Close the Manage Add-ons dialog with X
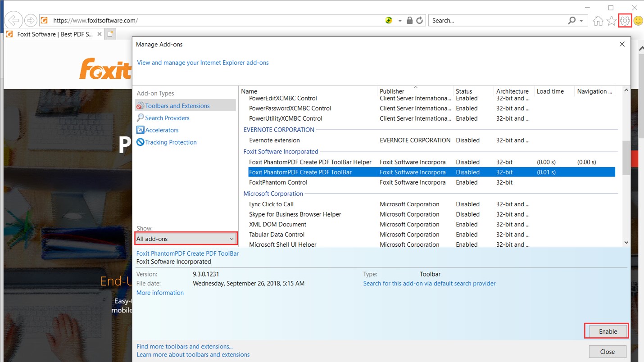Image resolution: width=644 pixels, height=362 pixels. (622, 44)
